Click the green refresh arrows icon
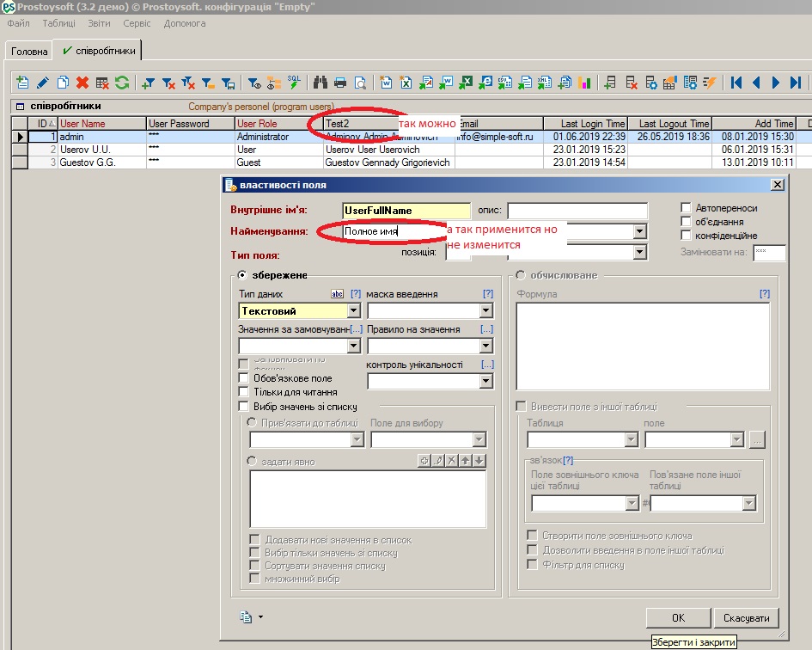This screenshot has width=812, height=650. (122, 83)
